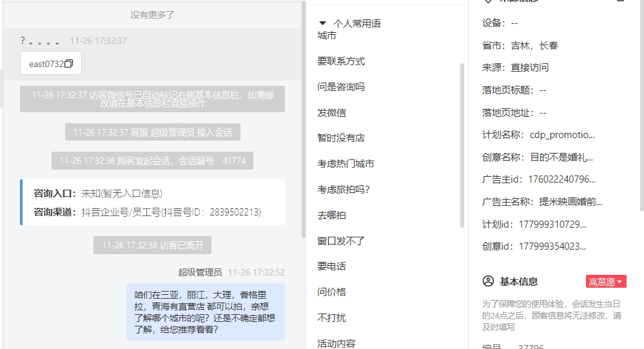Screen dimensions: 644x349
Task: Click the 超级管理员 接入会话 notice
Action: 152,132
